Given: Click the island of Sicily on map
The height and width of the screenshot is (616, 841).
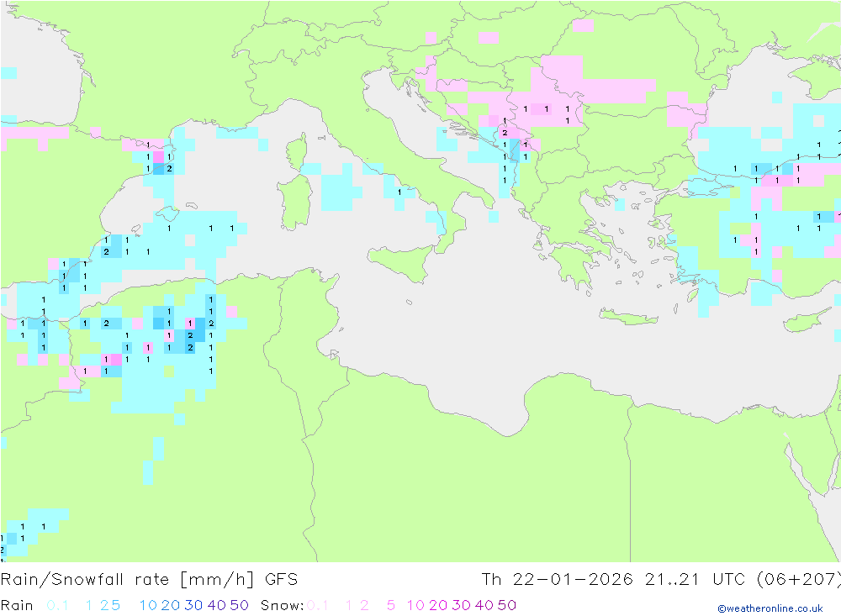Looking at the screenshot, I should pyautogui.click(x=404, y=262).
